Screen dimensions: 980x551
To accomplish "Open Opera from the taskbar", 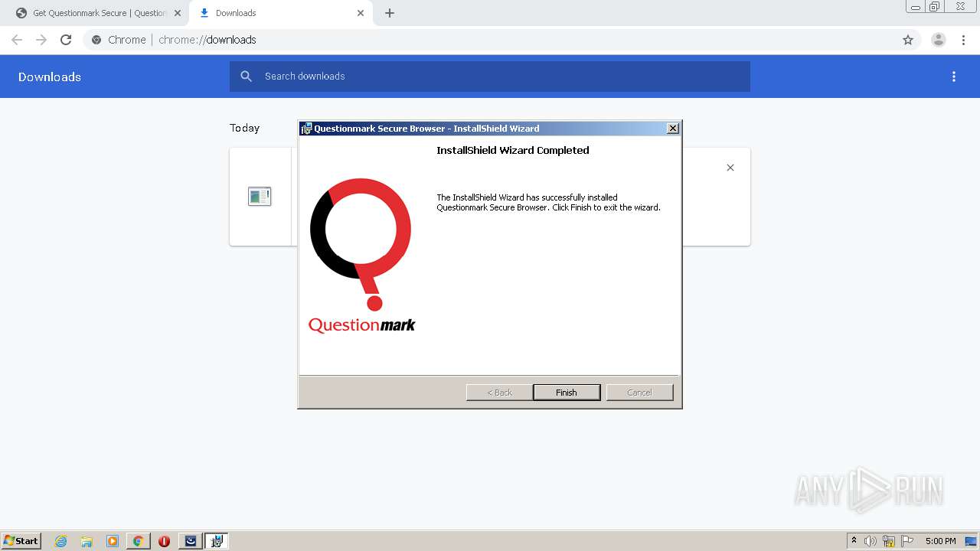I will pos(164,541).
